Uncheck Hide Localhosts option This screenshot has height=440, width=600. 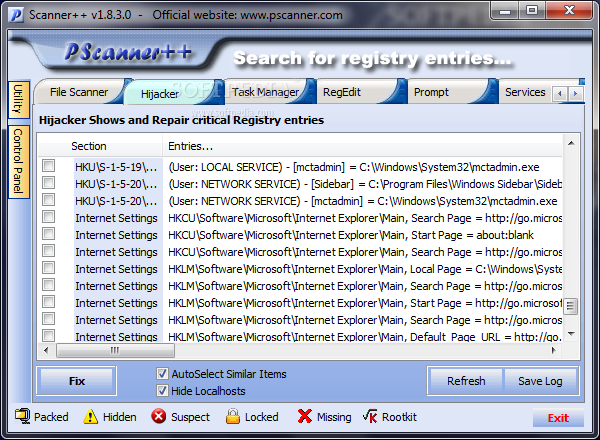click(162, 391)
